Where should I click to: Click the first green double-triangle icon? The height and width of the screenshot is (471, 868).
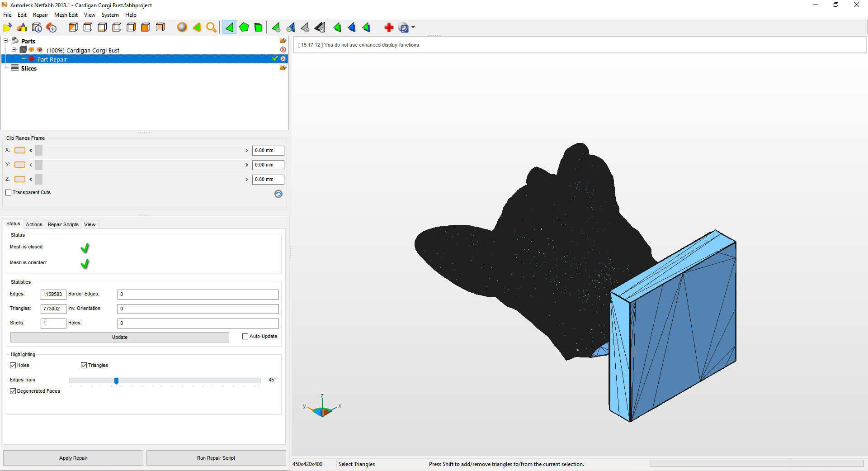337,28
